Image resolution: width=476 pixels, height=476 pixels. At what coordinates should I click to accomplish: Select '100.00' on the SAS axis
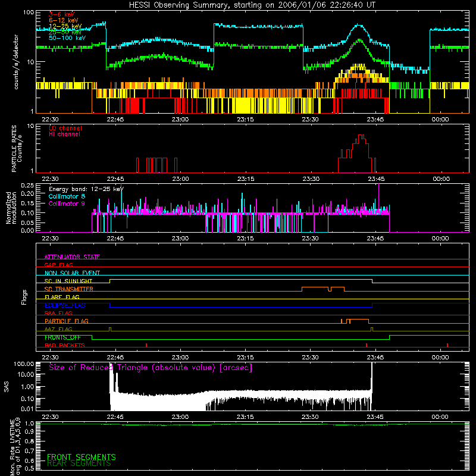click(x=24, y=364)
